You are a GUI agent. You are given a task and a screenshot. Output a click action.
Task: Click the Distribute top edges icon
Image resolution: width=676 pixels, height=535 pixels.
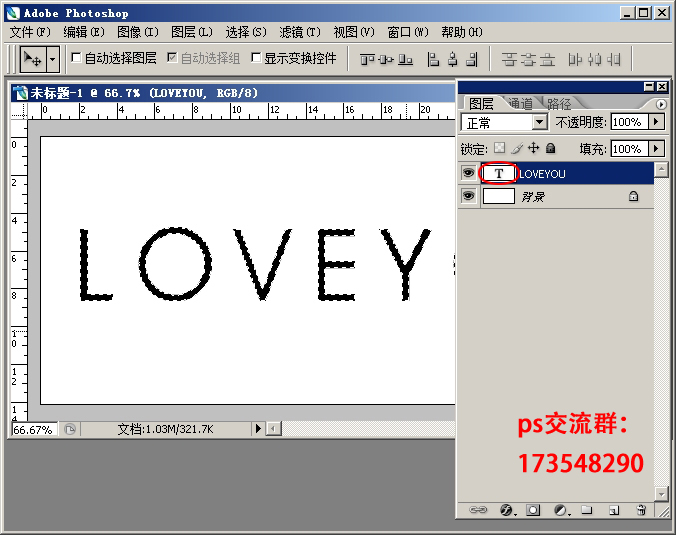tap(509, 59)
